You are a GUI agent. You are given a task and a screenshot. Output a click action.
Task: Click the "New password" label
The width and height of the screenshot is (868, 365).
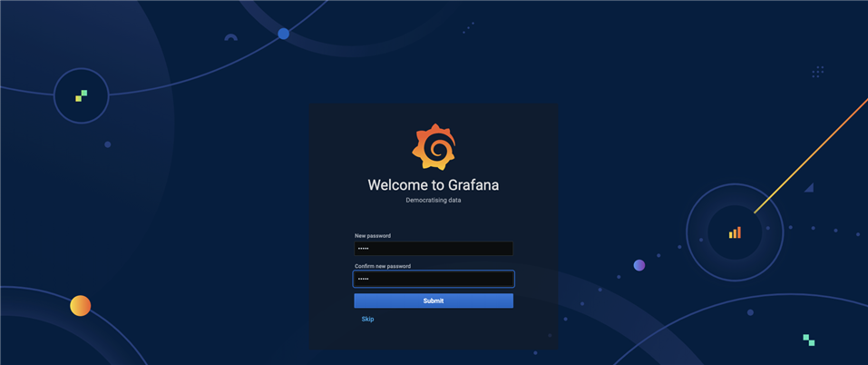point(373,236)
